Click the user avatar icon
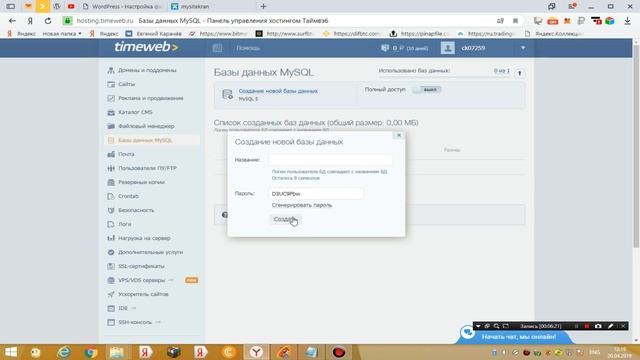 click(448, 48)
